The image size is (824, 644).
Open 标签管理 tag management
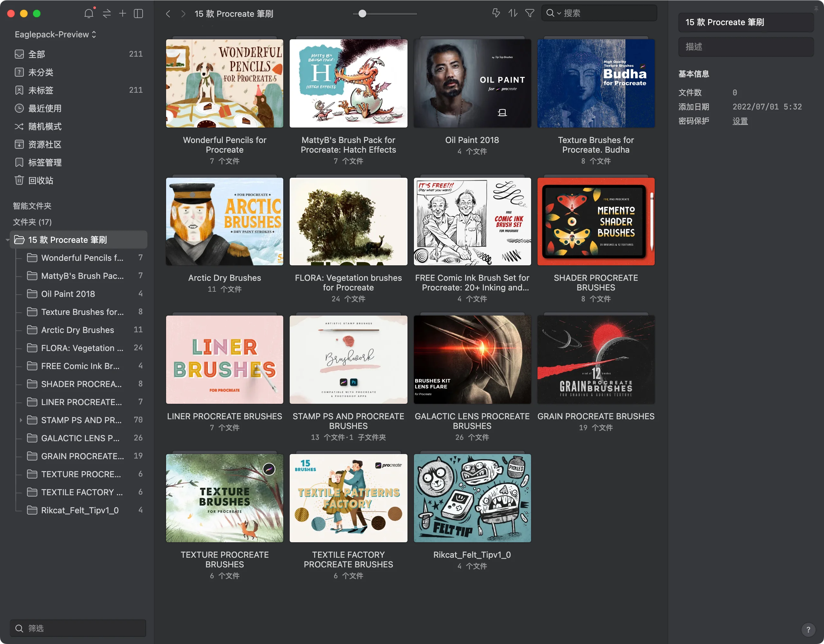[x=79, y=162]
